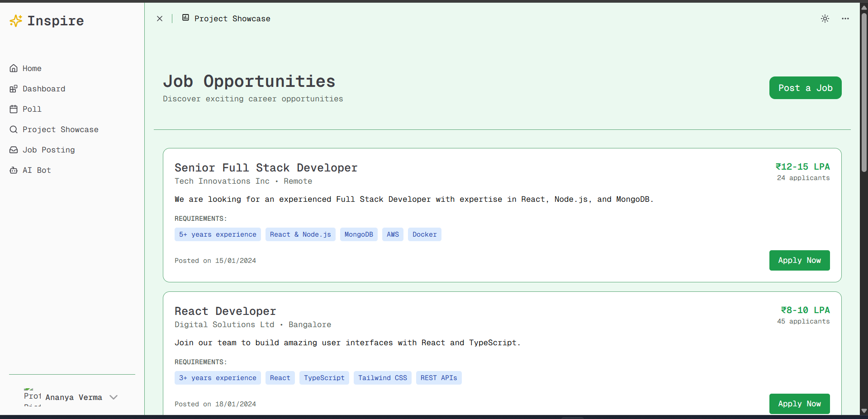Select the TypeScript requirement tag

324,378
